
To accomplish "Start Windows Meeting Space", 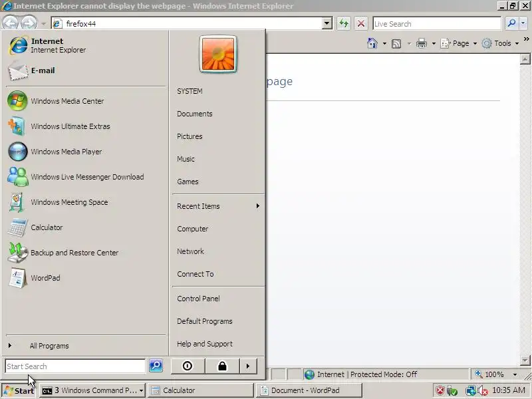I will coord(85,202).
